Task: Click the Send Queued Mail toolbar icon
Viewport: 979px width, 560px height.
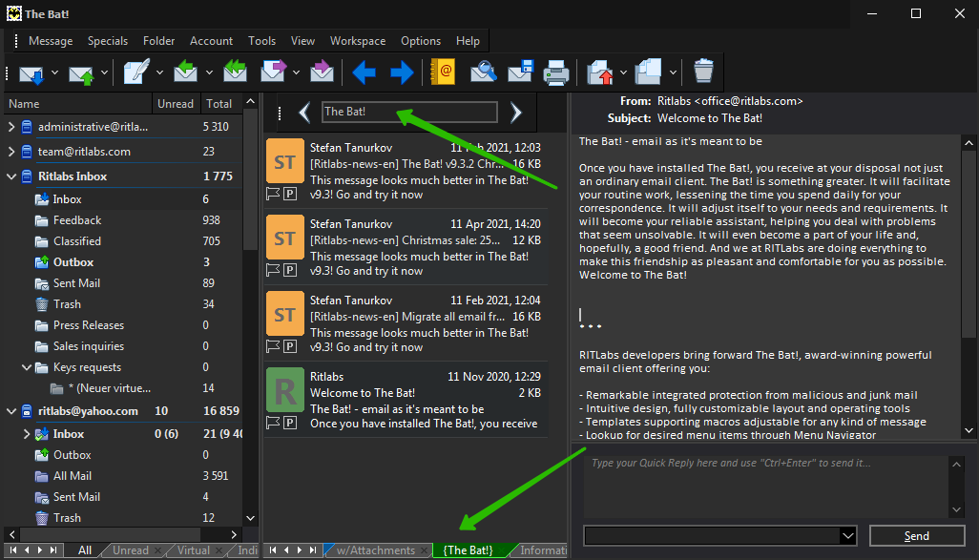Action: point(80,73)
